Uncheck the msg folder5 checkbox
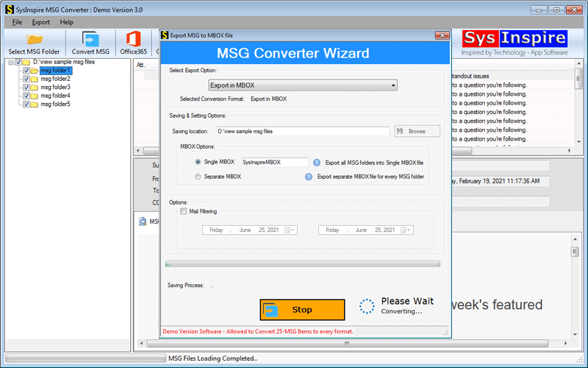The height and width of the screenshot is (368, 588). [x=26, y=105]
